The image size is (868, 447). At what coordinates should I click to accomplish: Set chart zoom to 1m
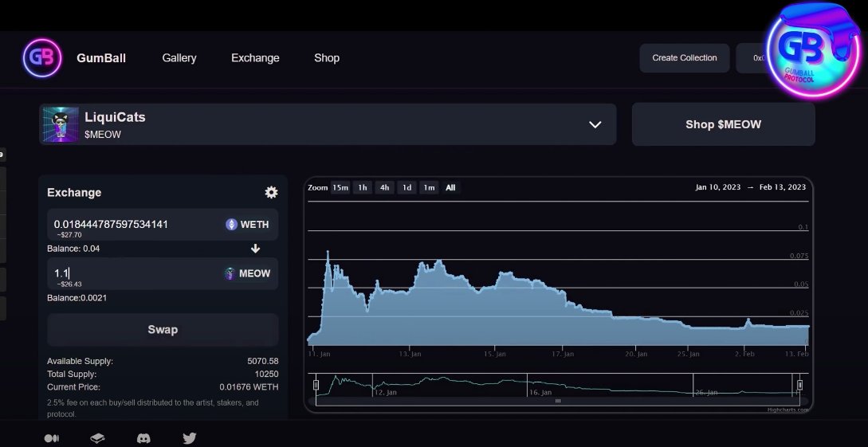pos(429,187)
